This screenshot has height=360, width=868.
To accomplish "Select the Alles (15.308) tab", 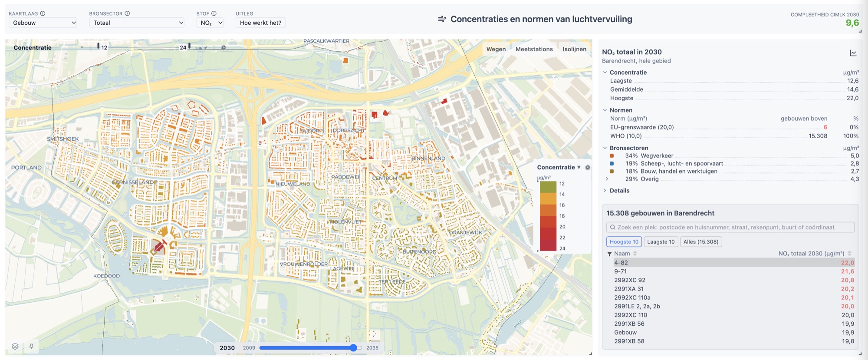I will click(701, 242).
